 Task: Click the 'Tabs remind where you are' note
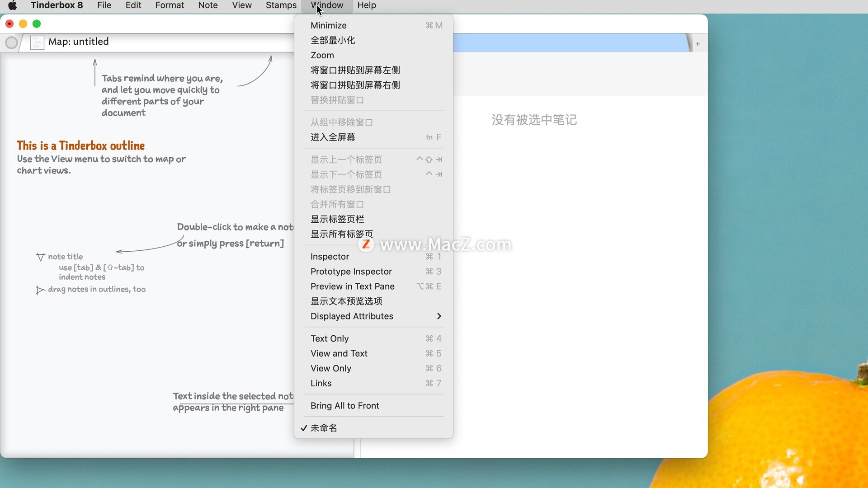(162, 95)
